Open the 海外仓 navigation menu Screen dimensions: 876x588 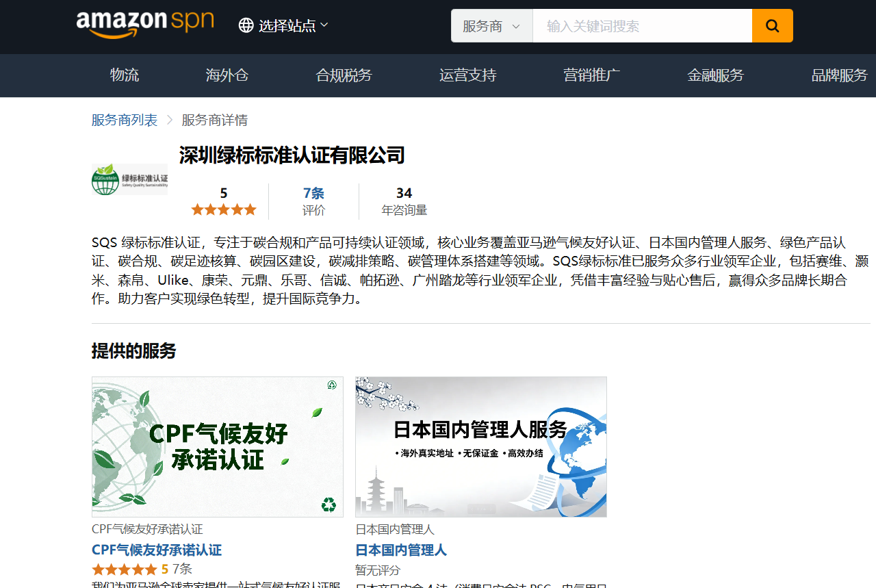coord(227,75)
